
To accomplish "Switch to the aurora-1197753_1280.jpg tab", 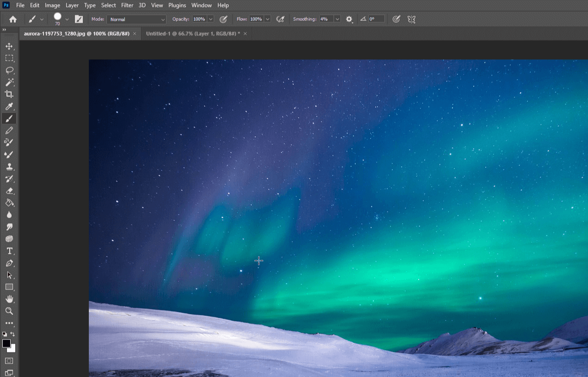I will click(x=76, y=34).
